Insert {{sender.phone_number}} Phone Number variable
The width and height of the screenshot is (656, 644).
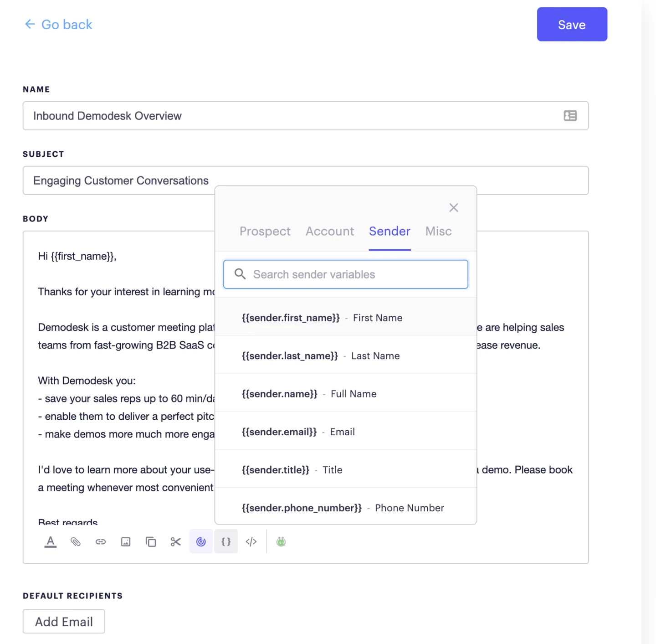click(346, 507)
